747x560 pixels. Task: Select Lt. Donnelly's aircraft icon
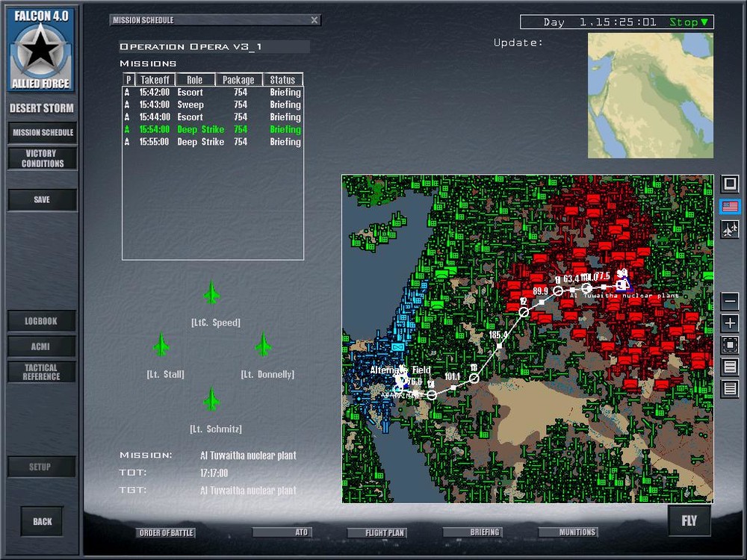point(263,344)
